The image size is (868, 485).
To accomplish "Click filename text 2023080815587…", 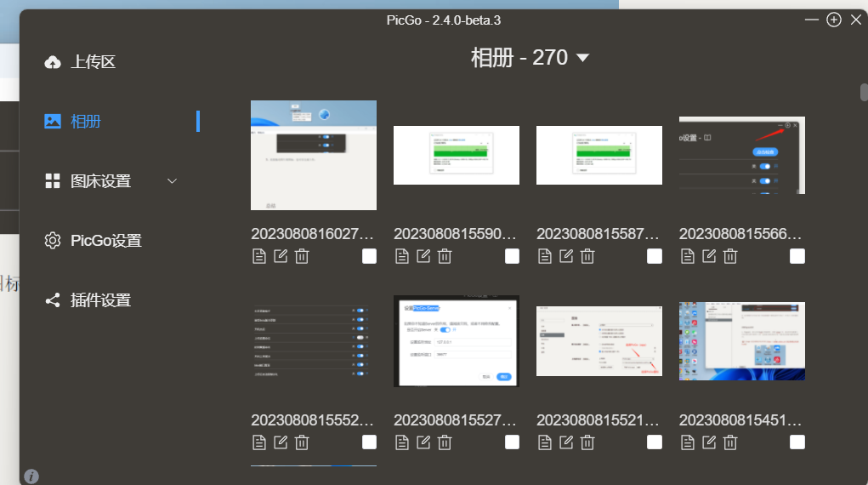I will 598,234.
